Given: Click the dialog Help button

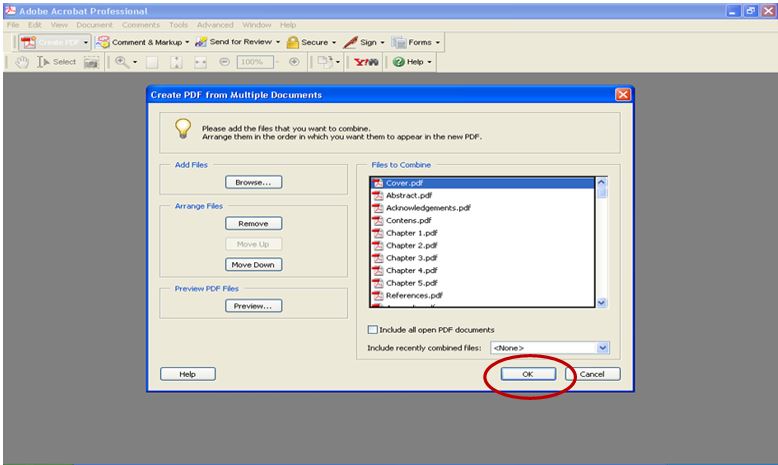Looking at the screenshot, I should tap(188, 374).
